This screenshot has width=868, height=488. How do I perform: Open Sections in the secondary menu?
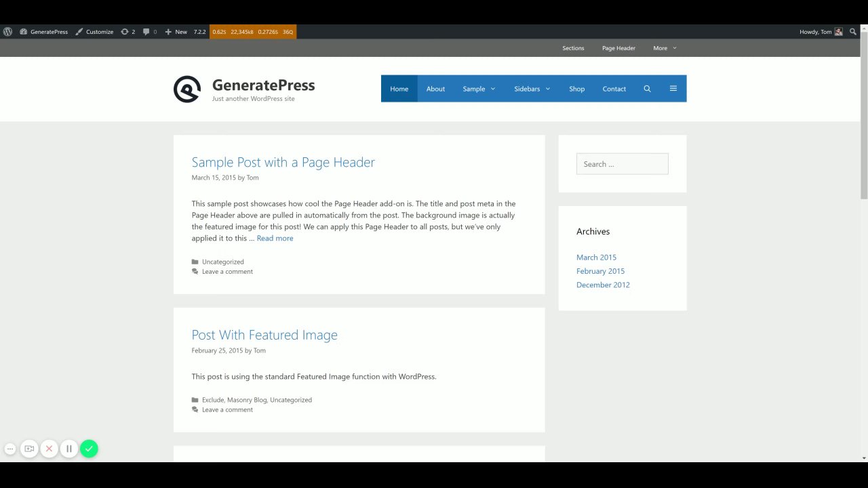573,48
